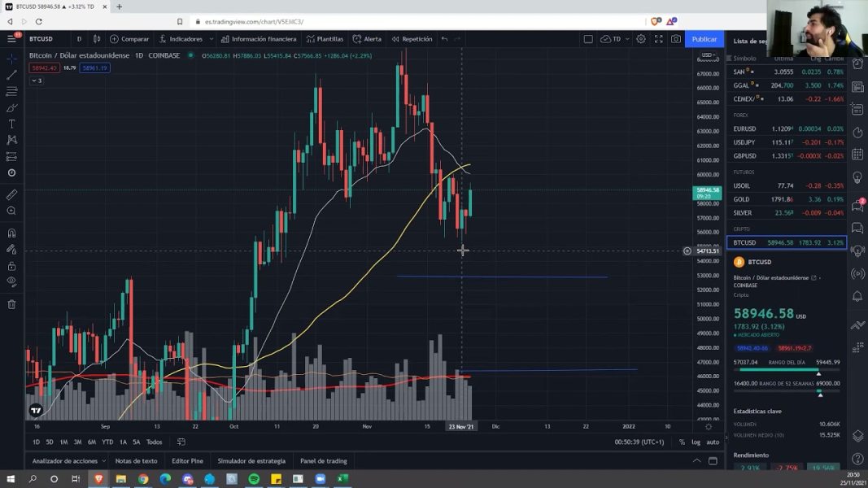Screen dimensions: 868x488
Task: Open the ideas lightbulb panel
Action: tap(857, 178)
